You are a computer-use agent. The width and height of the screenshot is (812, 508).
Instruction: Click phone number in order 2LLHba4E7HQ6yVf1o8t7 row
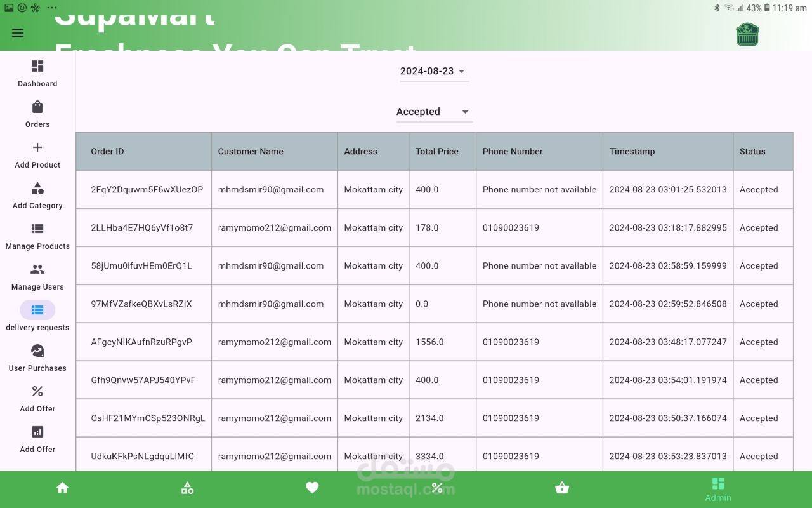511,227
